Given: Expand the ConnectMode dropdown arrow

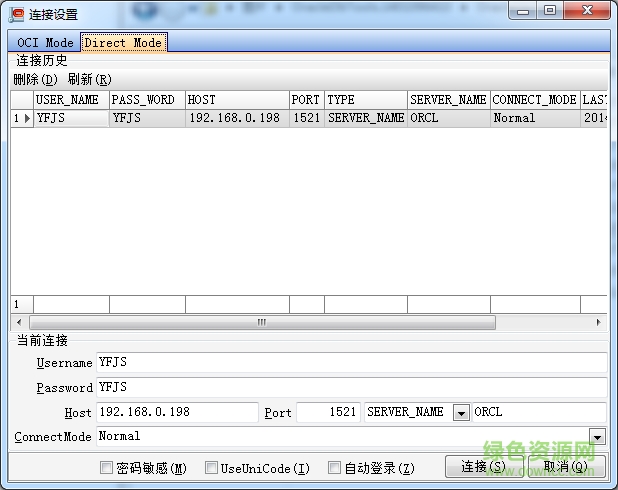Looking at the screenshot, I should (598, 437).
